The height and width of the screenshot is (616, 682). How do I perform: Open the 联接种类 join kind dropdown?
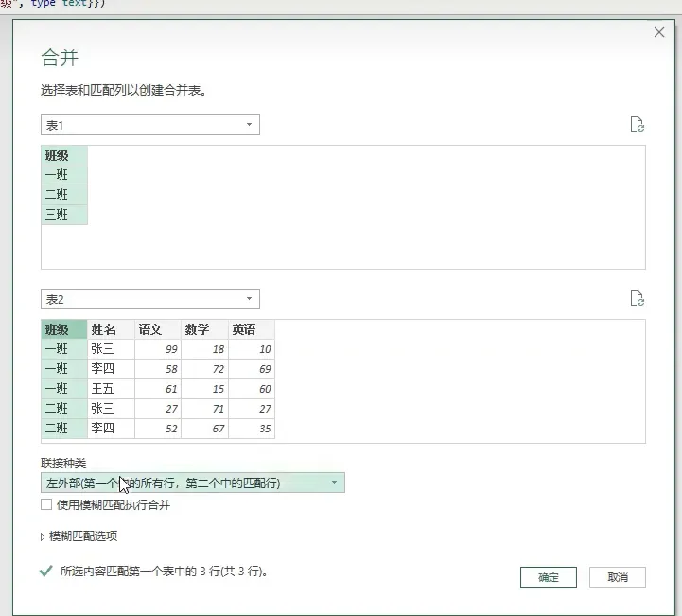click(x=193, y=483)
